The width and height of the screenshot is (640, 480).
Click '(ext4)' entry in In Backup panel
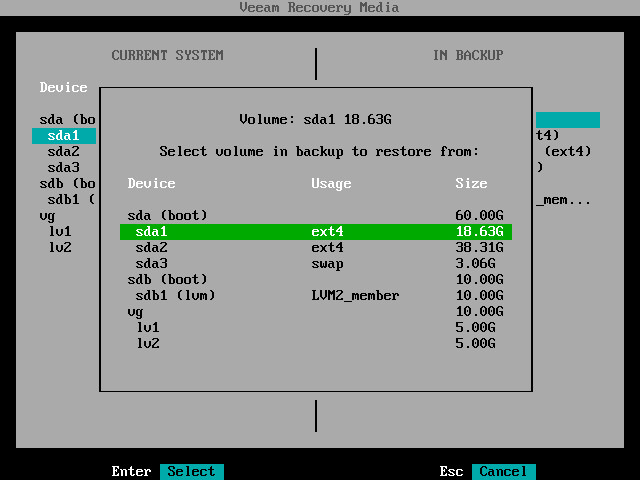568,152
